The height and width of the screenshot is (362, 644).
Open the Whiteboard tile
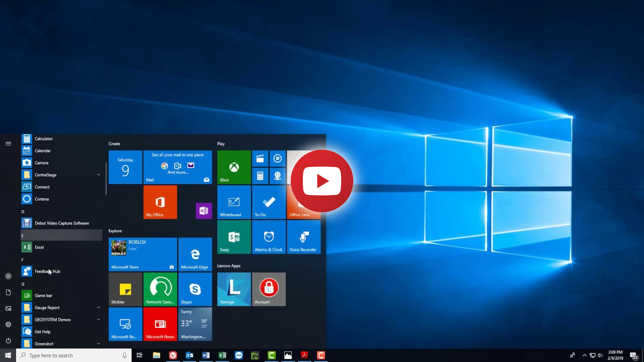coord(234,202)
